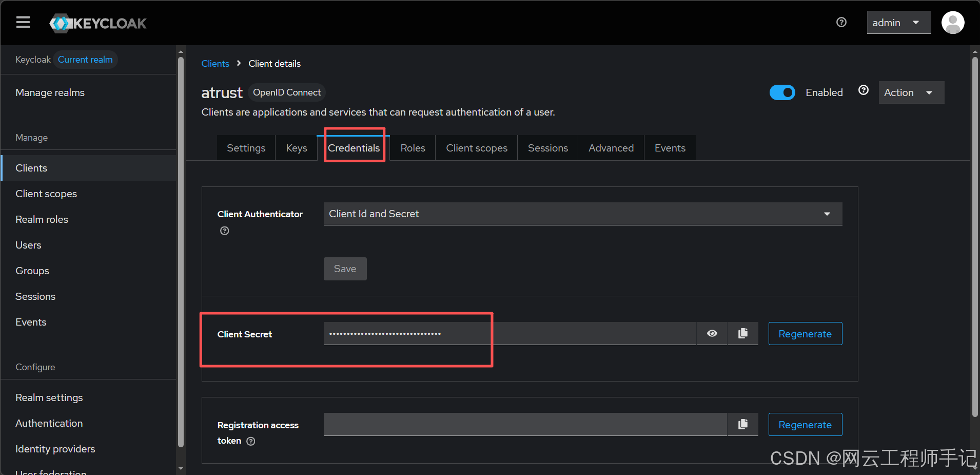This screenshot has width=980, height=475.
Task: Open the help icon in top header
Action: pyautogui.click(x=841, y=22)
